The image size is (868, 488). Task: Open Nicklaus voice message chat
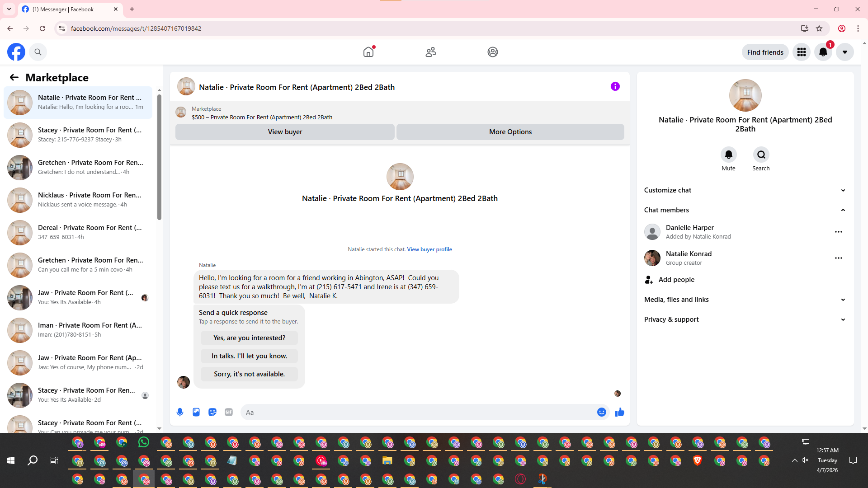click(x=78, y=200)
